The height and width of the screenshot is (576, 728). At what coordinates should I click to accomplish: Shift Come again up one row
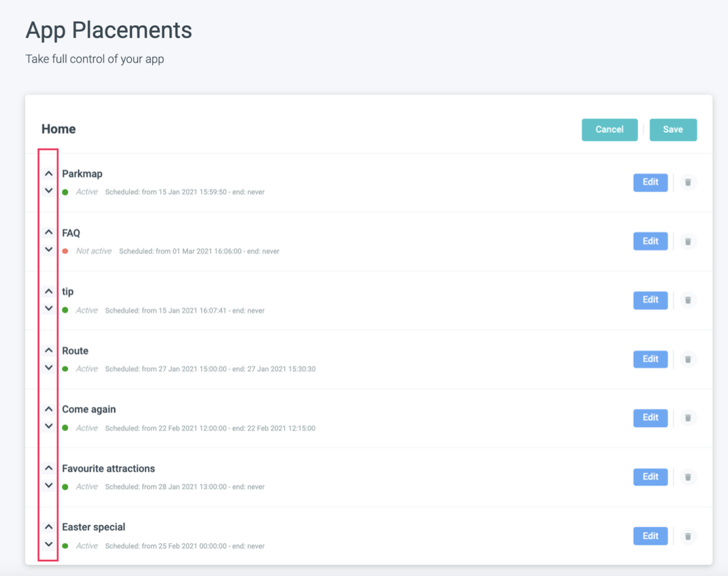pos(48,409)
